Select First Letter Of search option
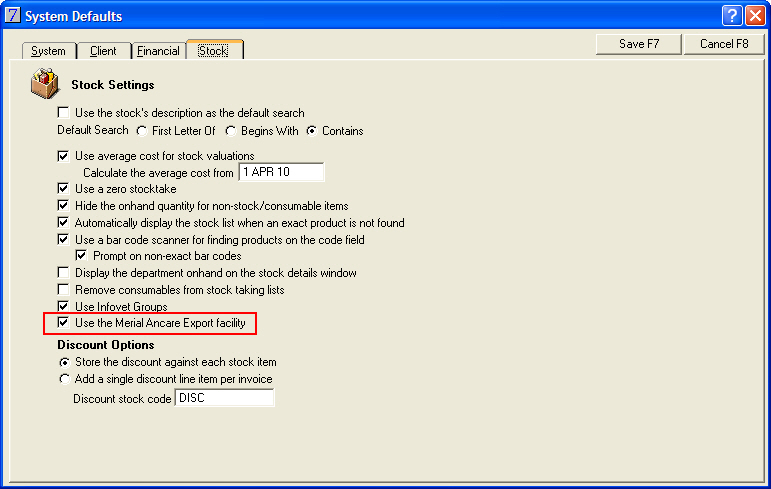This screenshot has width=771, height=489. click(142, 131)
